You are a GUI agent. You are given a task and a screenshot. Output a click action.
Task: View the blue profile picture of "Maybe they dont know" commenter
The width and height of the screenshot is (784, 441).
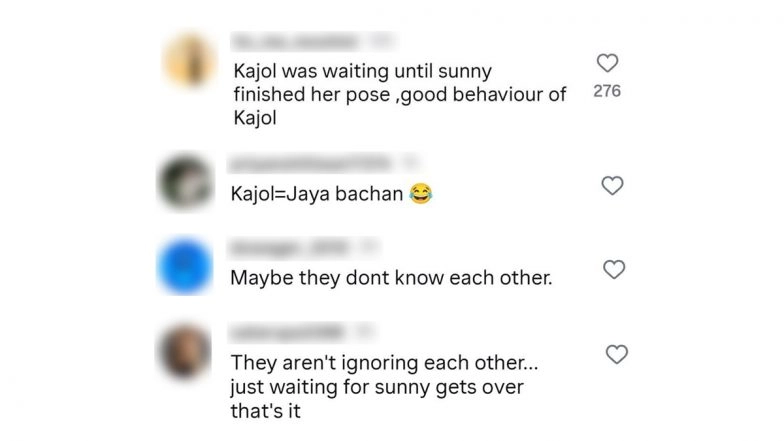(185, 266)
